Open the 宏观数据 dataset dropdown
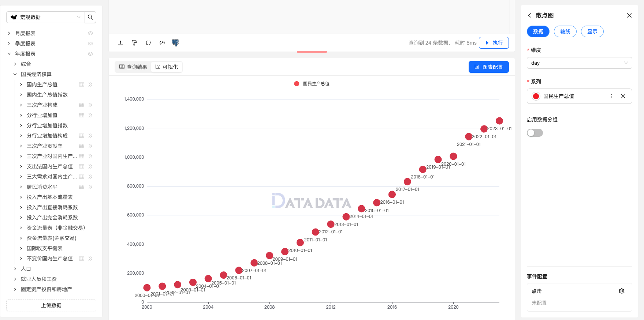 point(45,17)
